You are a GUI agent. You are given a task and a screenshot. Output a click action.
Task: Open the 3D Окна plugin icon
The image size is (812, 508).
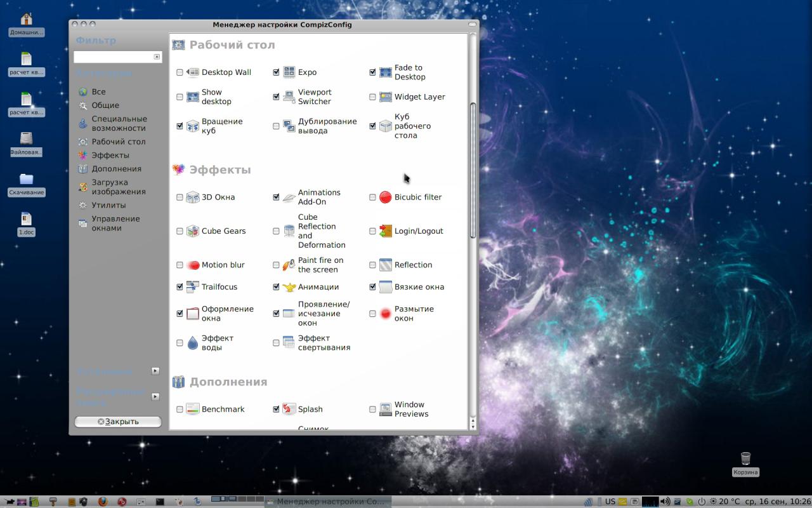(193, 197)
